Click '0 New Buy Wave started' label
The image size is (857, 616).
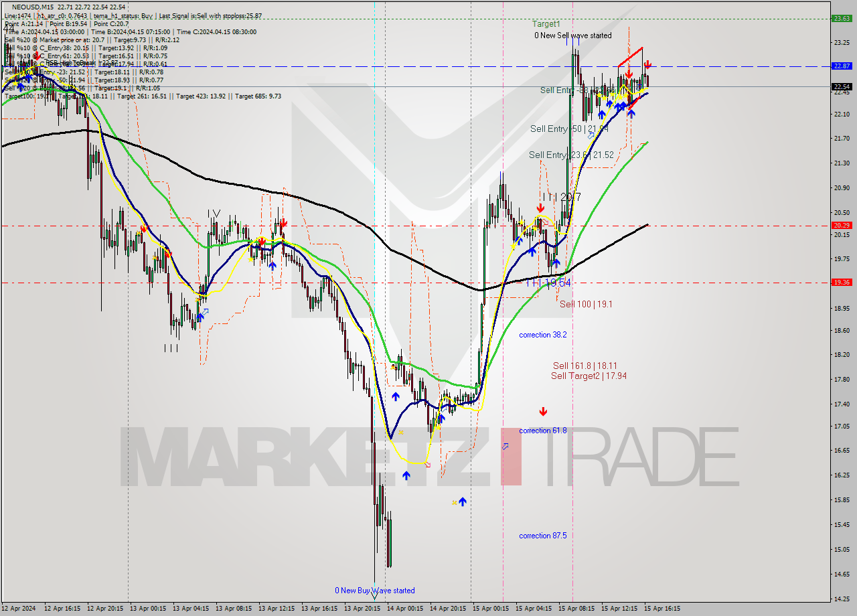tap(375, 591)
